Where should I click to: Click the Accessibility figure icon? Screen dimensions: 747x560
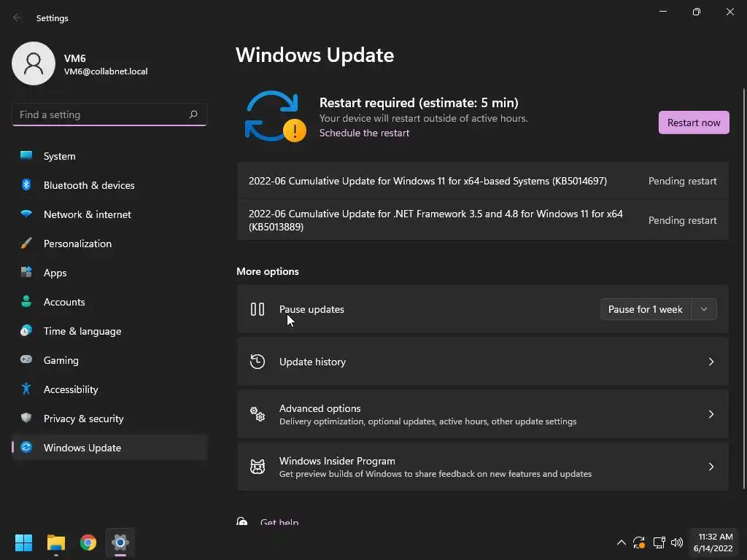(26, 389)
